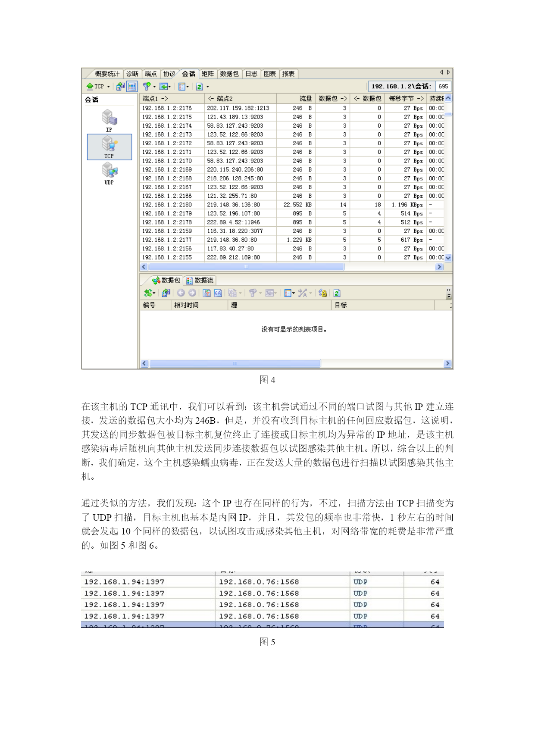Click the green-plus filter funnel icon in upper toolbar
Image resolution: width=535 pixels, height=756 pixels.
(147, 87)
